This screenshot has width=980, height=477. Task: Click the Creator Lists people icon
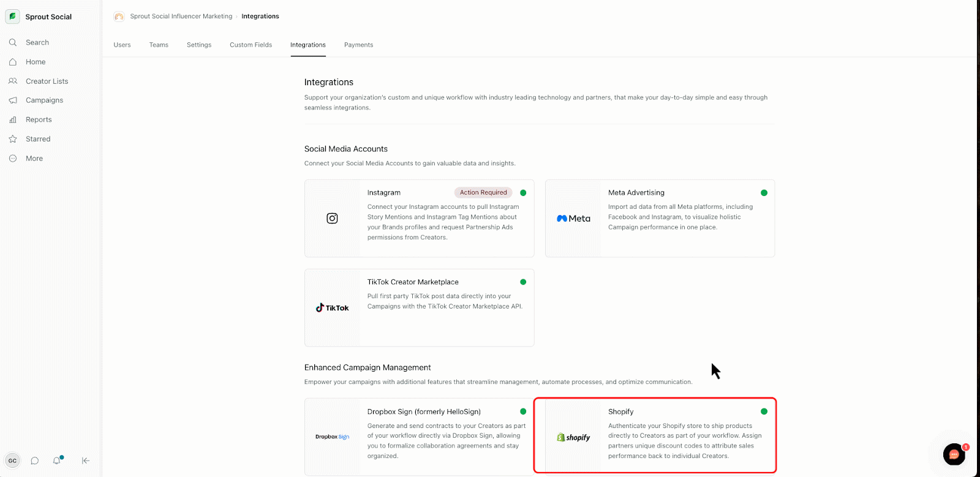click(x=13, y=81)
